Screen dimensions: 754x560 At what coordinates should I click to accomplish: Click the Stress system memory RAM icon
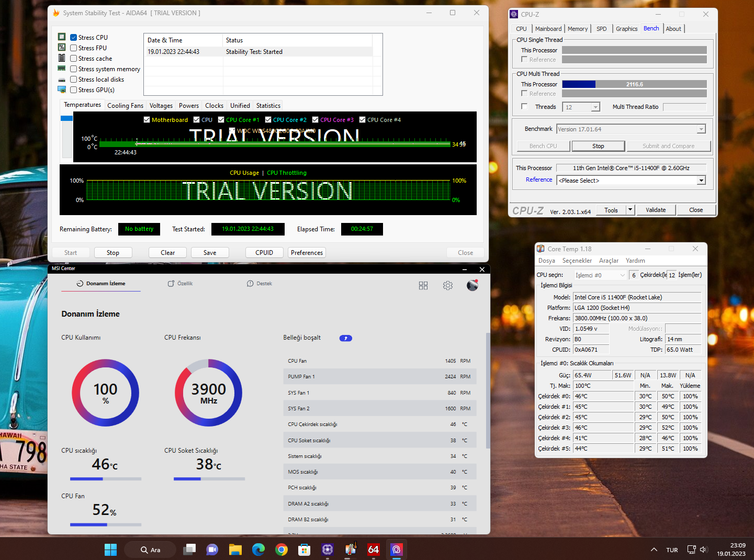[x=62, y=69]
